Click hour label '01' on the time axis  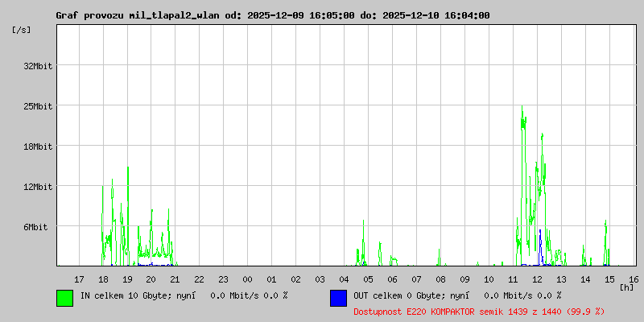(x=271, y=279)
